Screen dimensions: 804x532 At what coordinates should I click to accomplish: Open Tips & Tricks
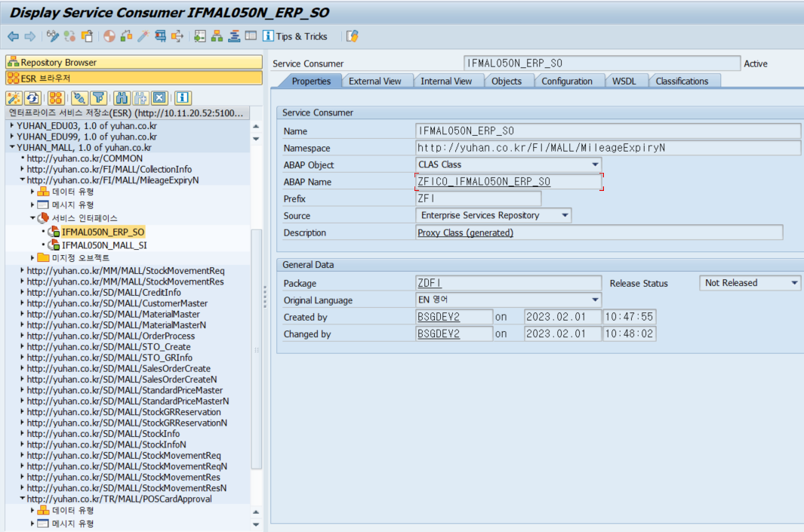pos(295,36)
